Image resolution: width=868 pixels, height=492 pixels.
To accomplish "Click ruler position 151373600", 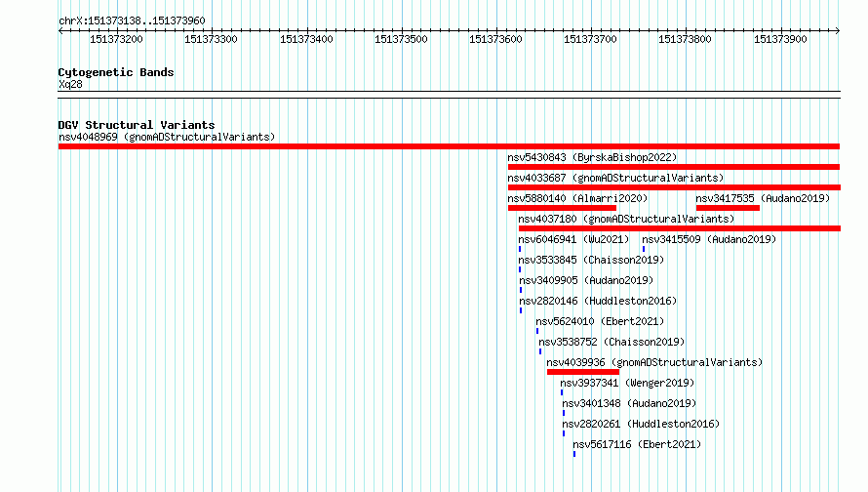I will (x=495, y=39).
